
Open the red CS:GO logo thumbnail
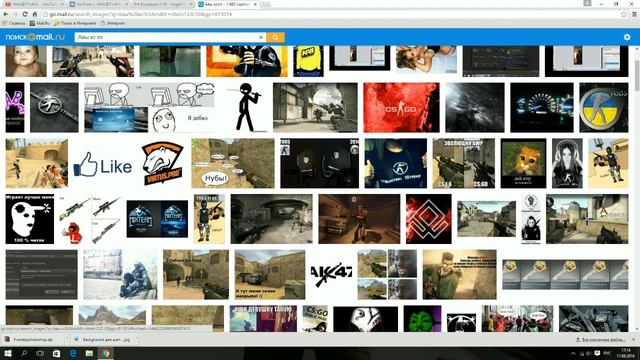click(401, 107)
